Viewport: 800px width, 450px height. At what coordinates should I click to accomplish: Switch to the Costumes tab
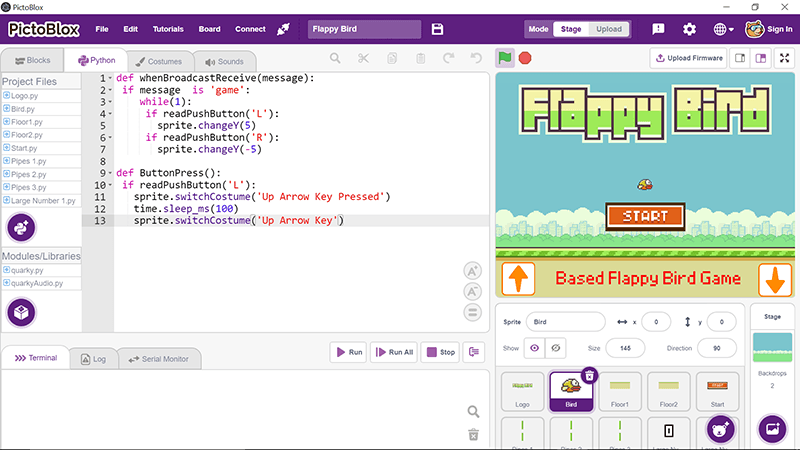click(159, 61)
